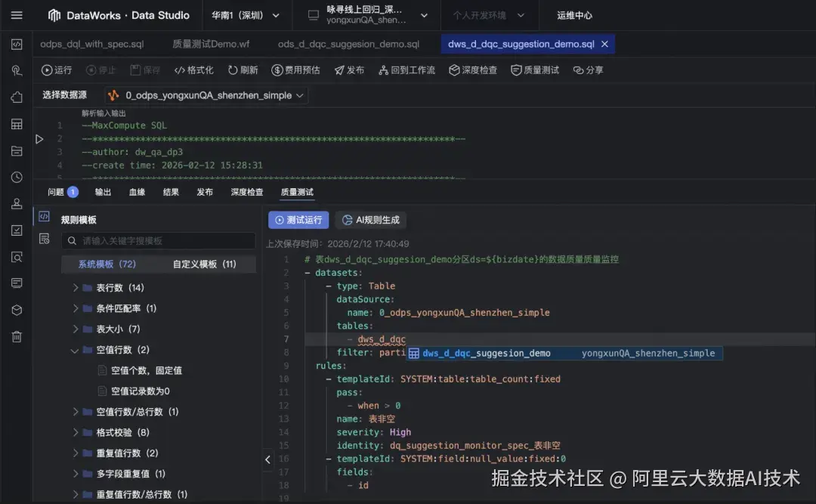The width and height of the screenshot is (816, 504).
Task: Open the 输出 output tab
Action: [103, 192]
